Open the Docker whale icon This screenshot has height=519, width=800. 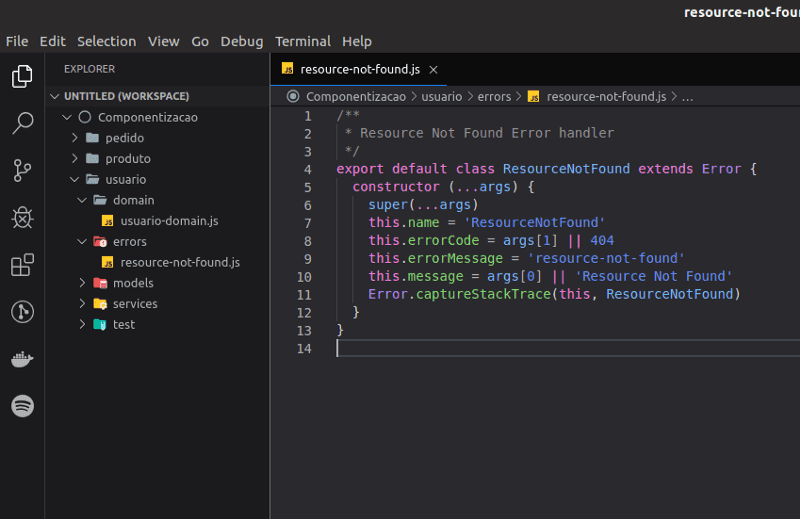22,359
